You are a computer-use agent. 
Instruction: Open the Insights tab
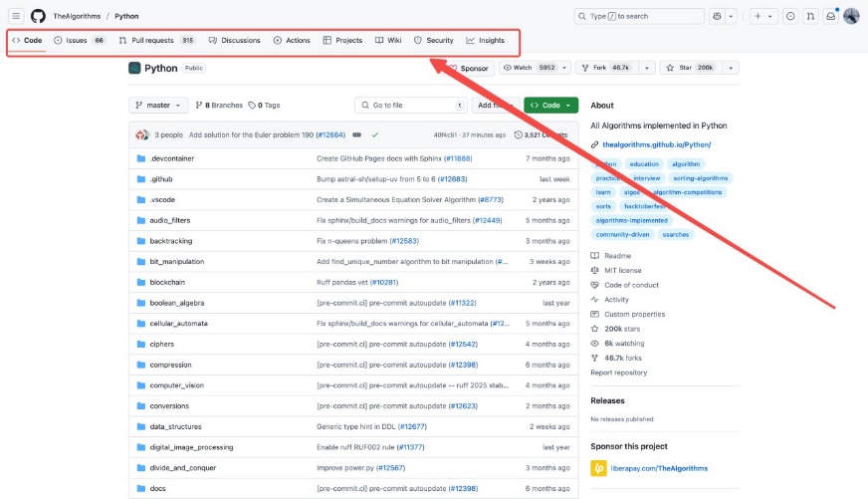click(485, 41)
